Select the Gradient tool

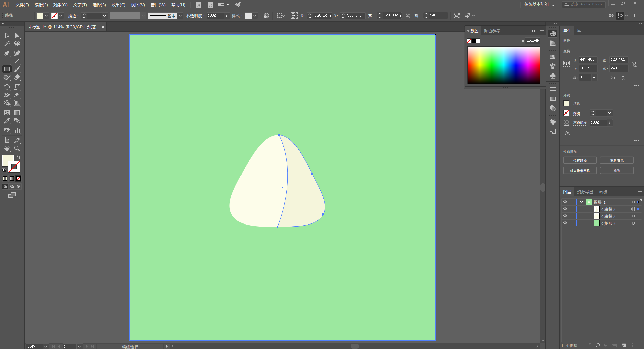17,113
